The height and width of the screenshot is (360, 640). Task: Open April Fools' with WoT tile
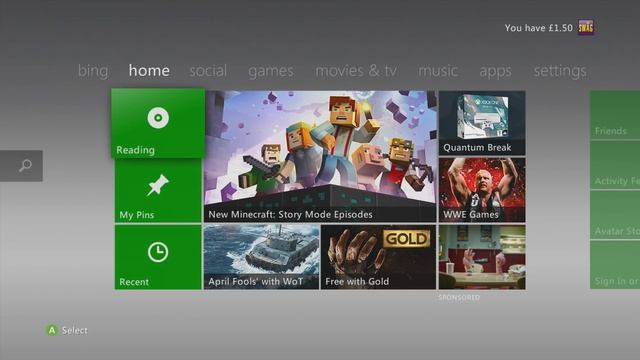pyautogui.click(x=261, y=257)
